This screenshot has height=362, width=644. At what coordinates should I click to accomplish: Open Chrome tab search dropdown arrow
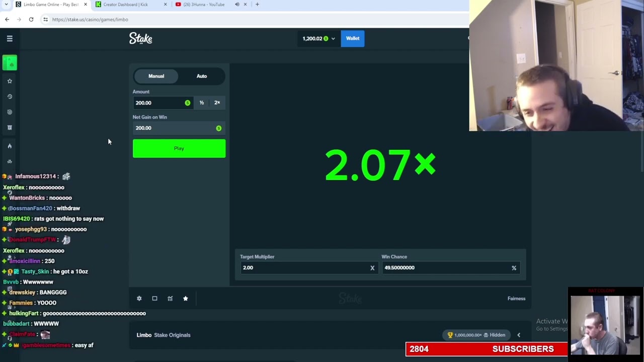point(6,5)
